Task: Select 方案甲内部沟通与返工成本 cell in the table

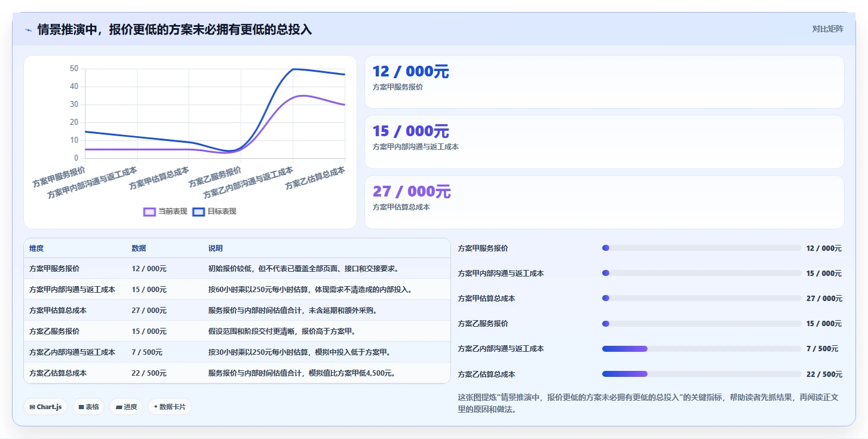Action: (x=72, y=289)
